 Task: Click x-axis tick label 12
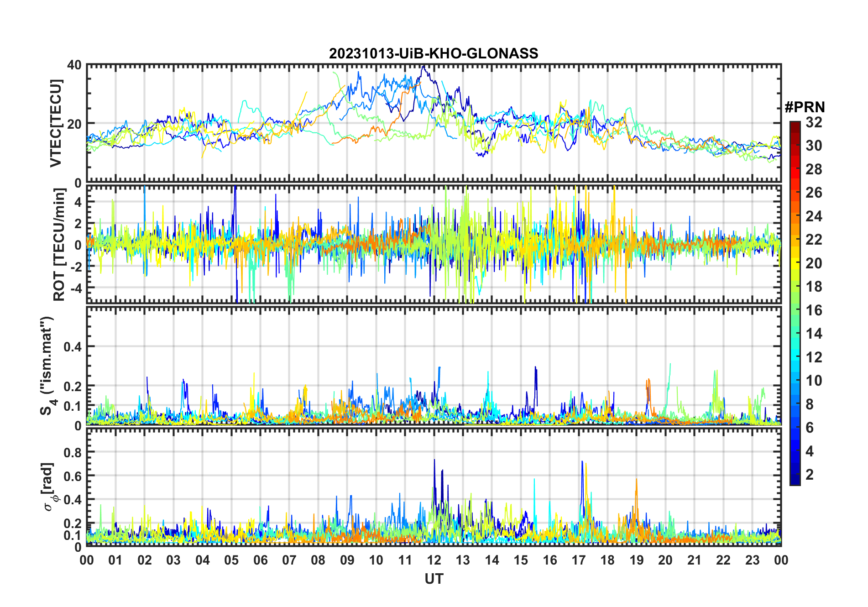click(x=434, y=560)
